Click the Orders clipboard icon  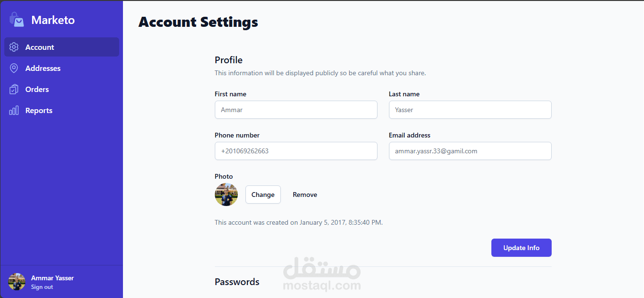14,89
